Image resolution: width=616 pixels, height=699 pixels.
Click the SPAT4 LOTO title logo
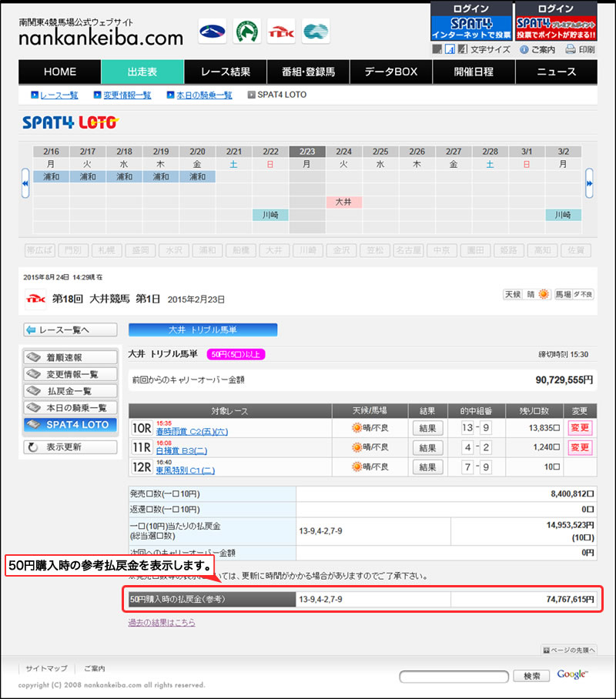(71, 122)
